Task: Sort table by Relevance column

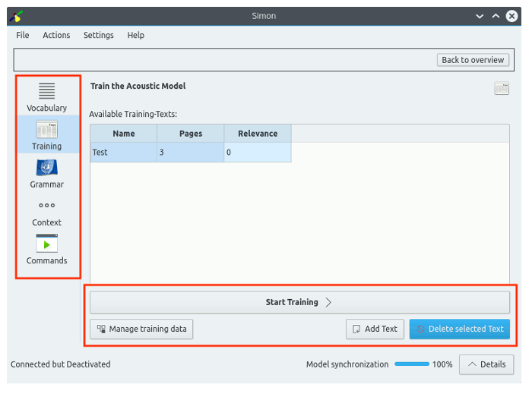Action: click(258, 134)
